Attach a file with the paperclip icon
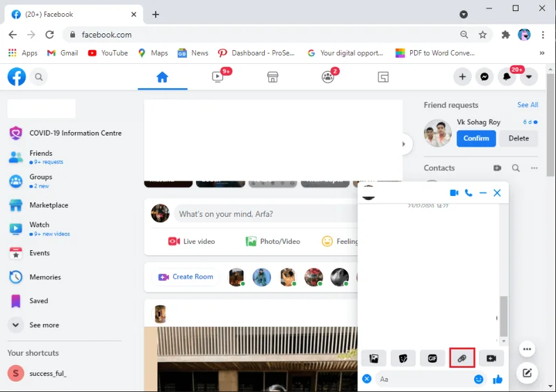Viewport: 556px width, 392px height. [x=461, y=359]
